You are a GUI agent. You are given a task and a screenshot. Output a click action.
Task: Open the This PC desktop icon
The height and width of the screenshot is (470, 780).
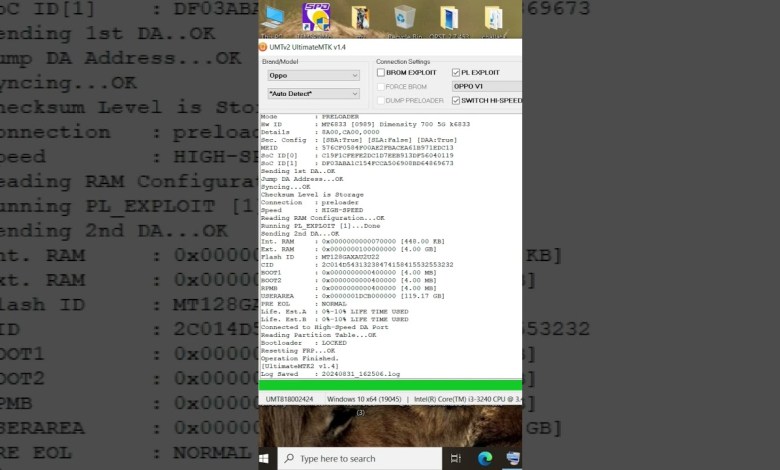coord(273,19)
